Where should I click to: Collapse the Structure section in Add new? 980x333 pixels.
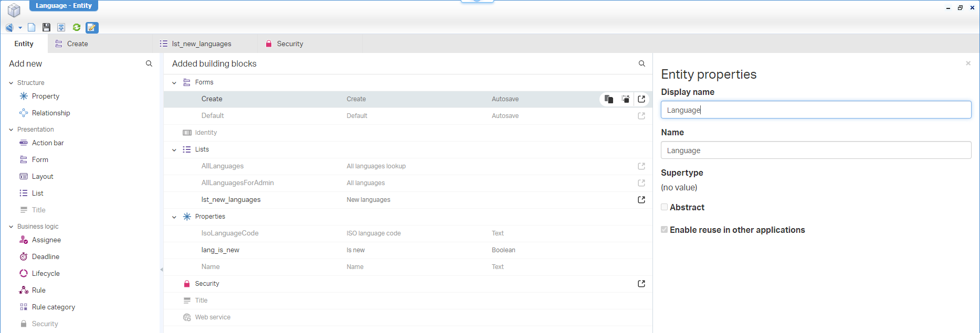(11, 83)
